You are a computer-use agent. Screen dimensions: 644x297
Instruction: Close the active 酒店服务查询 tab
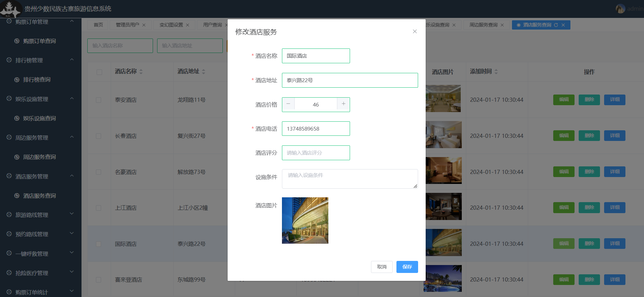point(563,25)
